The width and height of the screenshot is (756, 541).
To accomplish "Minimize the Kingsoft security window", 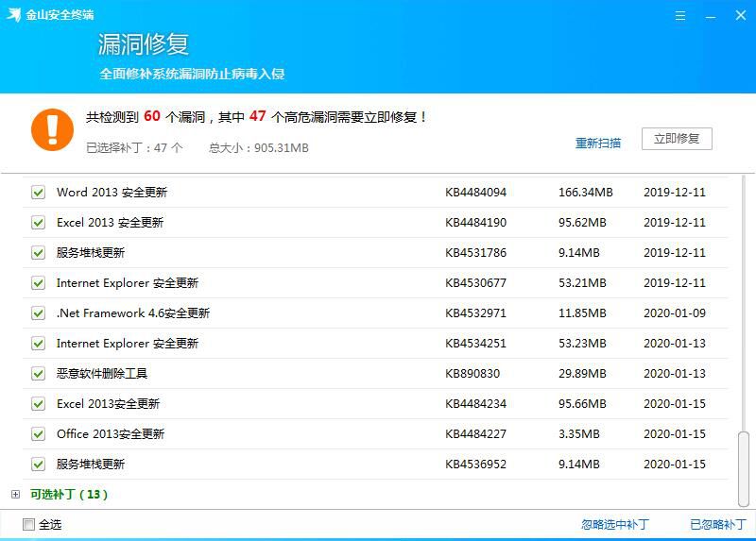I will pos(711,17).
